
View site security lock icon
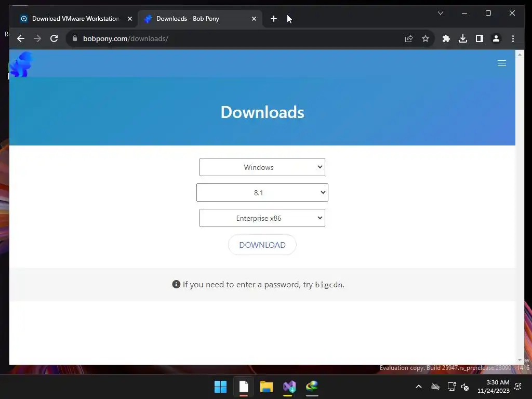[75, 38]
